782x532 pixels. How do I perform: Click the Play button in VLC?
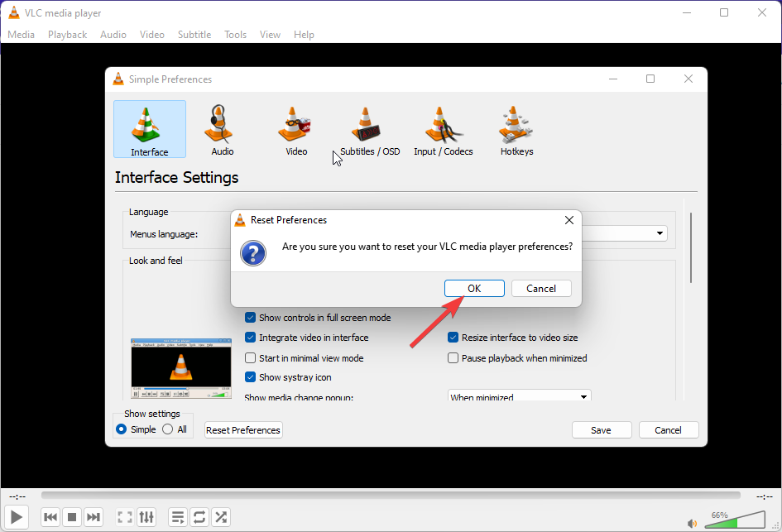coord(17,517)
